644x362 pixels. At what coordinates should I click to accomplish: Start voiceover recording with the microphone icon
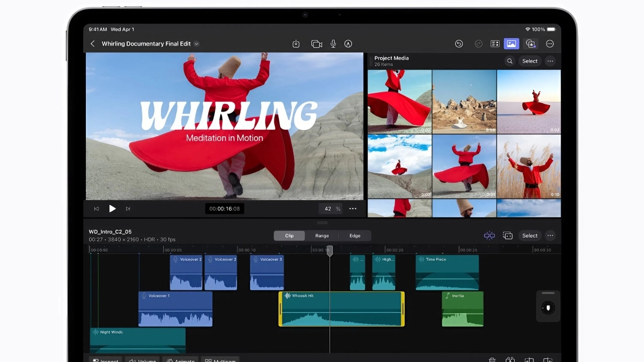pyautogui.click(x=333, y=44)
